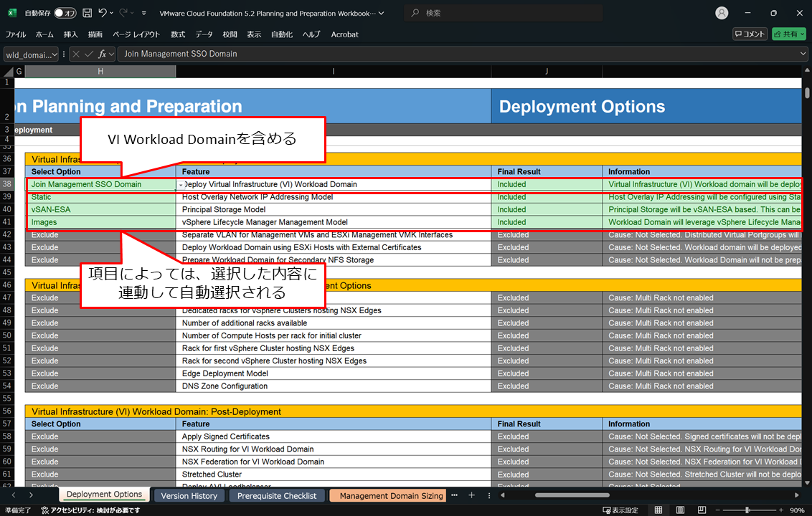
Task: Click the horizontal scrollbar right arrow
Action: pyautogui.click(x=796, y=495)
